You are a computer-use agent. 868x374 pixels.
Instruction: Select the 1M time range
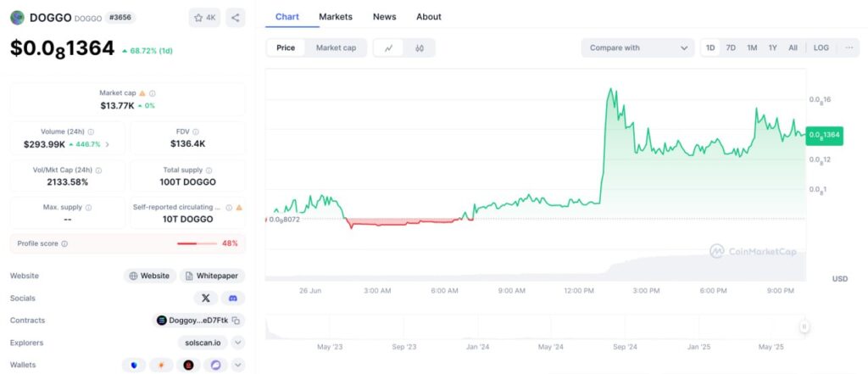click(x=752, y=47)
